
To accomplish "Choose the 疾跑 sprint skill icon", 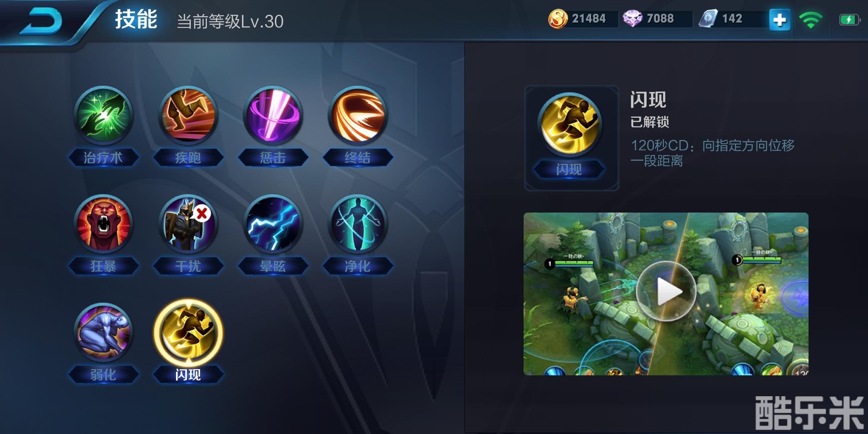I will pyautogui.click(x=188, y=115).
